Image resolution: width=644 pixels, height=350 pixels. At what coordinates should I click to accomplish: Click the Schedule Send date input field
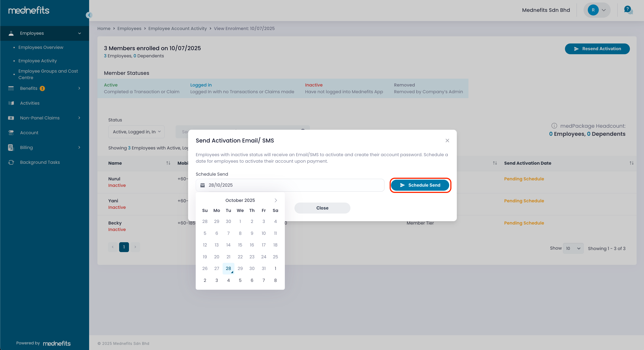290,185
